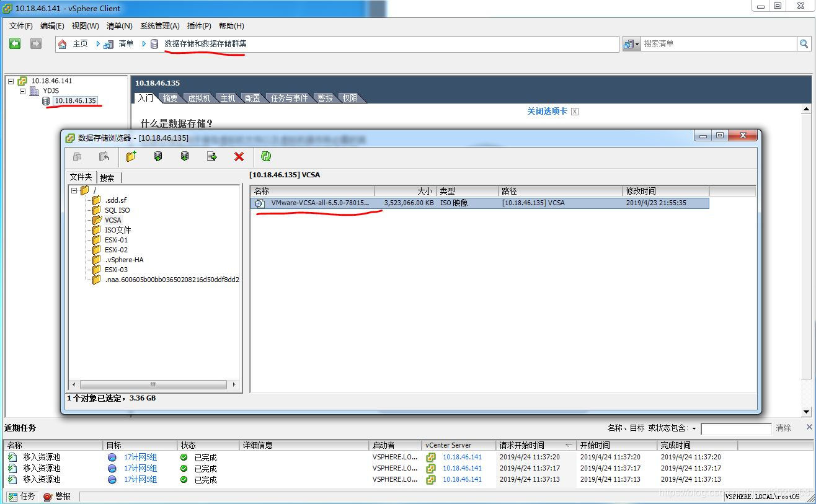Switch to the 摘要 tab

[170, 98]
